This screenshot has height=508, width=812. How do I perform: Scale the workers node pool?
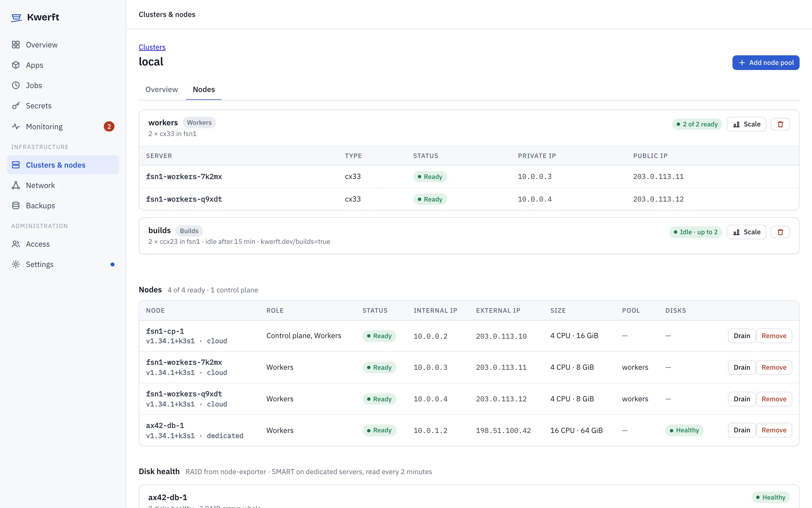pyautogui.click(x=746, y=124)
